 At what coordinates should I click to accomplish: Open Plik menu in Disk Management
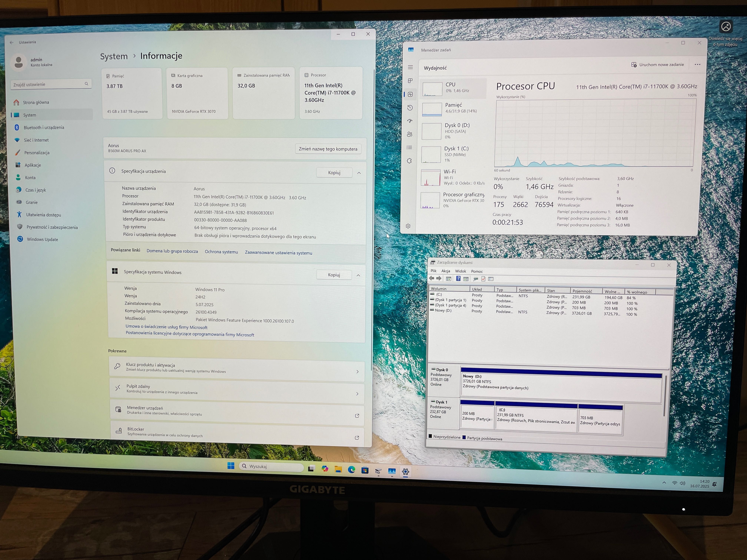pos(434,271)
